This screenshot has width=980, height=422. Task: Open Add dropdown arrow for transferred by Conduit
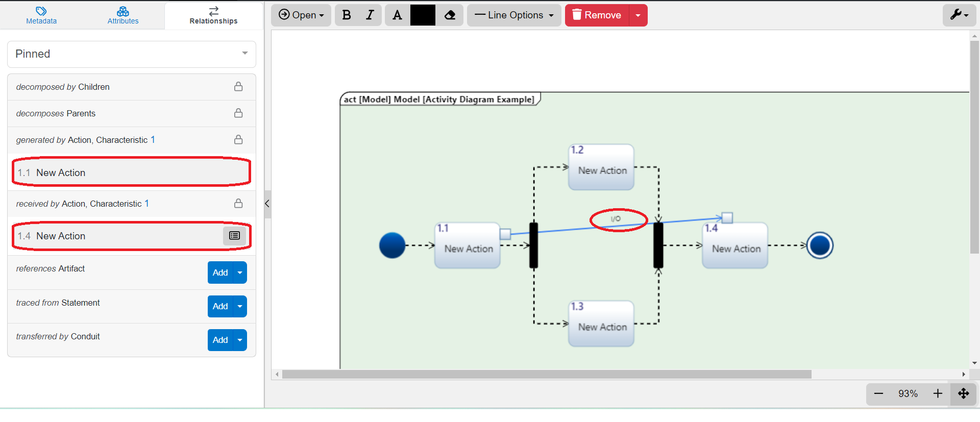[240, 340]
